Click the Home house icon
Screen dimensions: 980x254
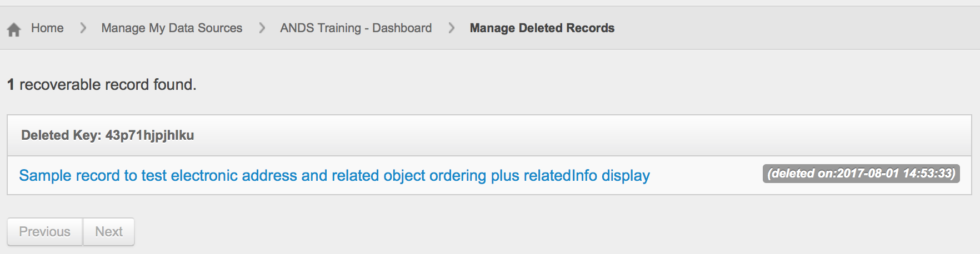pyautogui.click(x=14, y=29)
